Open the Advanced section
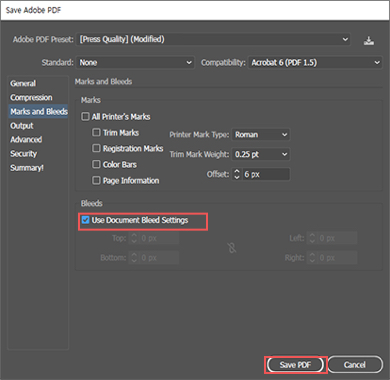 tap(26, 139)
